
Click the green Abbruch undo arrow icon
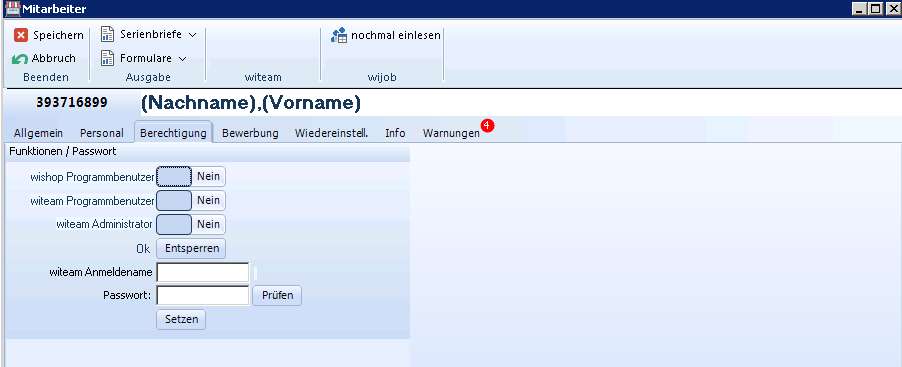(x=20, y=59)
